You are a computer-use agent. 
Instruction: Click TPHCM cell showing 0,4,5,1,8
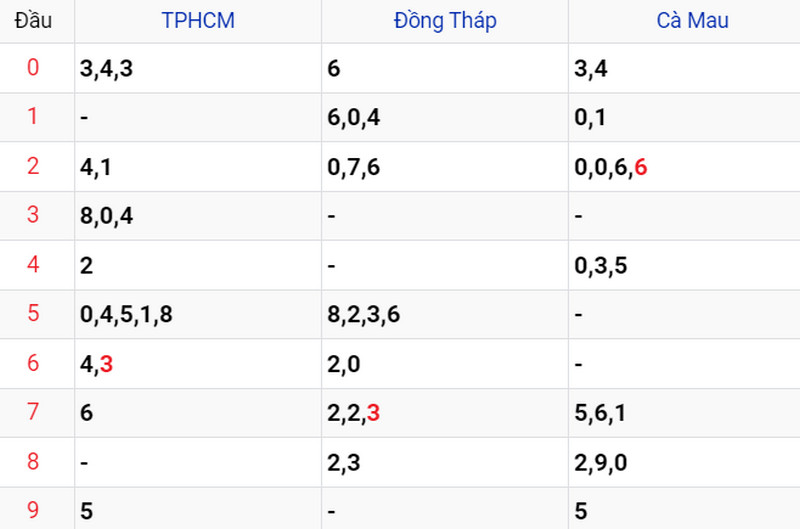click(198, 314)
